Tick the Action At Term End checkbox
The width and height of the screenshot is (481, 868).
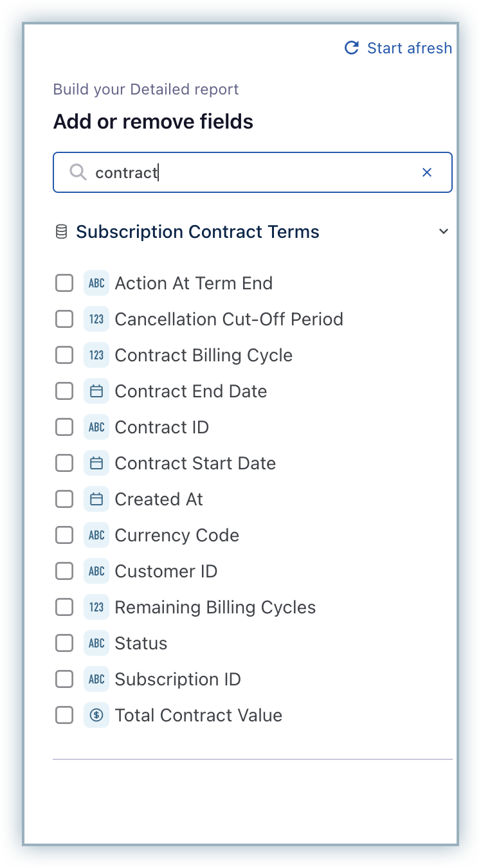64,283
